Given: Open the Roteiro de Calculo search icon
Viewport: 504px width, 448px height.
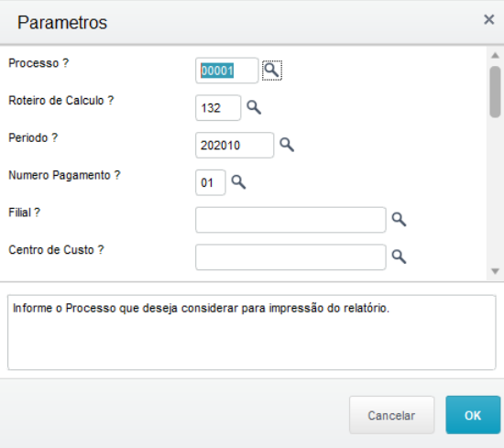Looking at the screenshot, I should [x=254, y=107].
